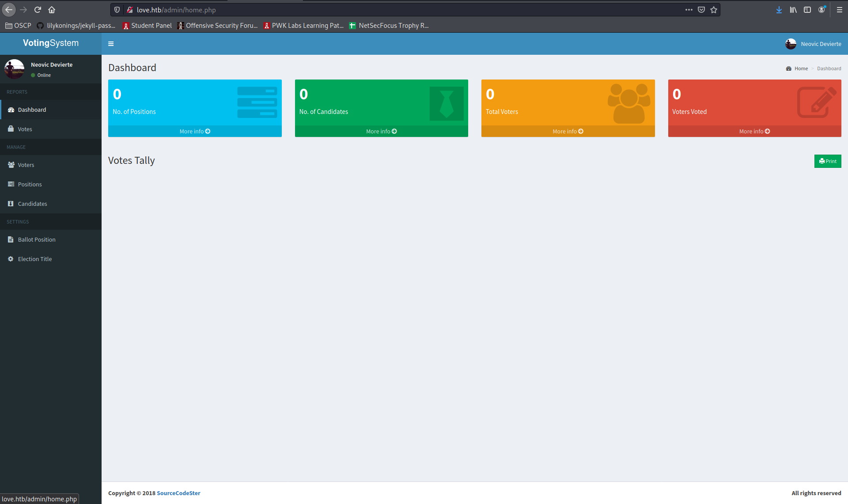The image size is (848, 504).
Task: Click the Positions list icon in sidebar
Action: pos(11,184)
